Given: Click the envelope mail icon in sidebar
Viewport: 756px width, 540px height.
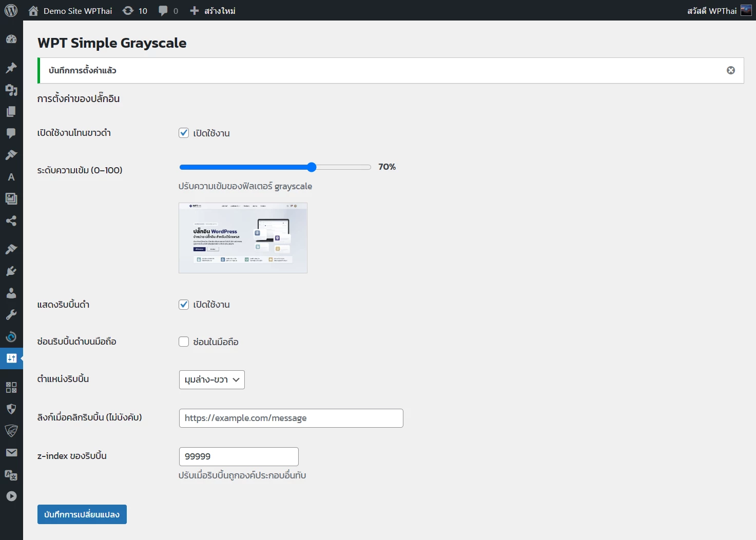Looking at the screenshot, I should pos(11,452).
